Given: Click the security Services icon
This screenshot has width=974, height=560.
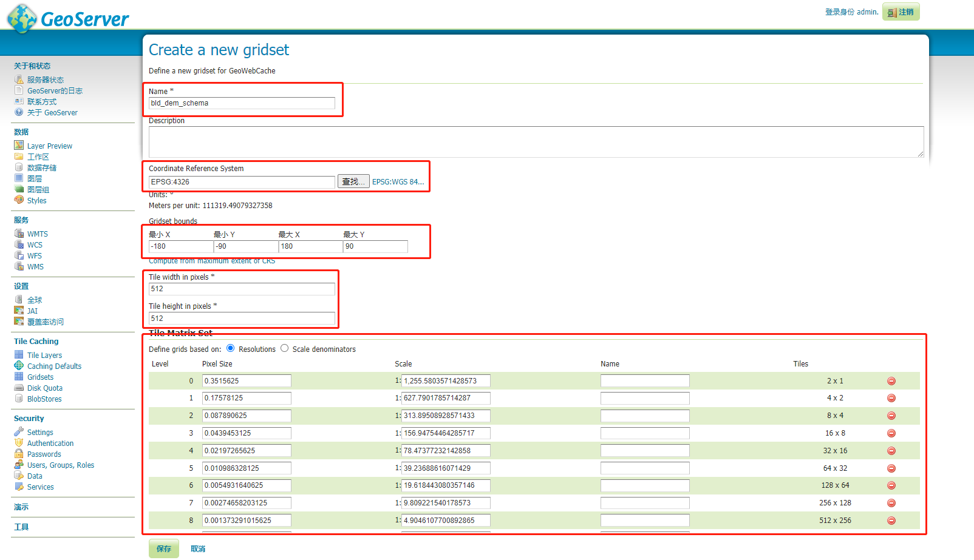Looking at the screenshot, I should pos(19,487).
